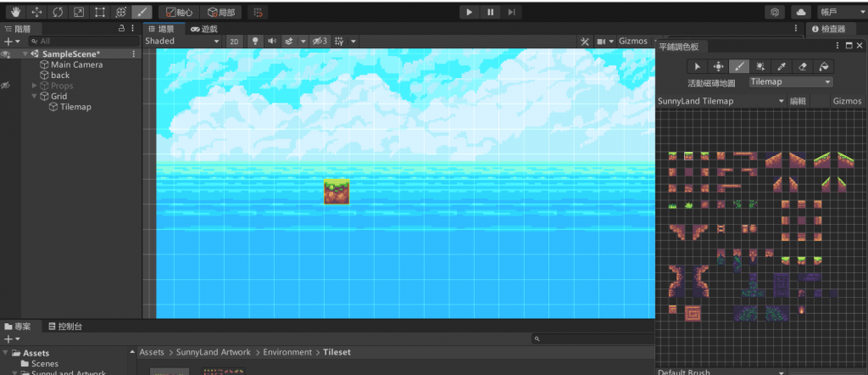Select the 階層 Hierarchy tab
Image resolution: width=868 pixels, height=375 pixels.
coord(19,29)
